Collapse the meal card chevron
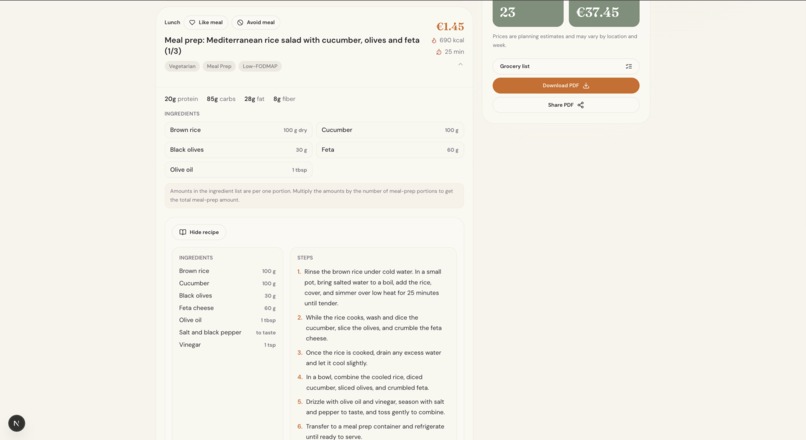This screenshot has width=806, height=440. [460, 65]
